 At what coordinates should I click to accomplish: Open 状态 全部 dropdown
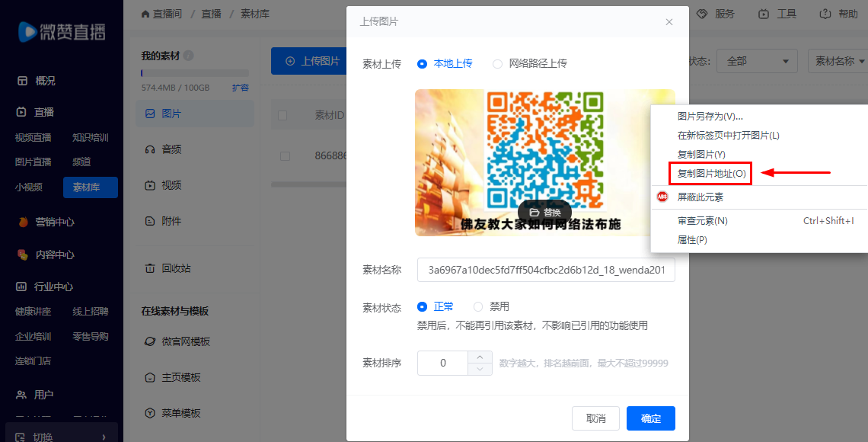pos(757,61)
